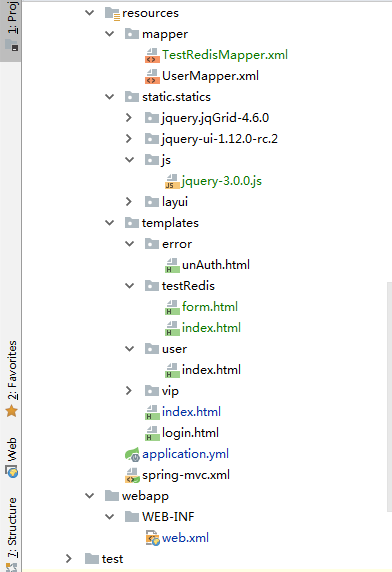Collapse the resources folder chevron
The image size is (392, 572).
click(x=89, y=13)
